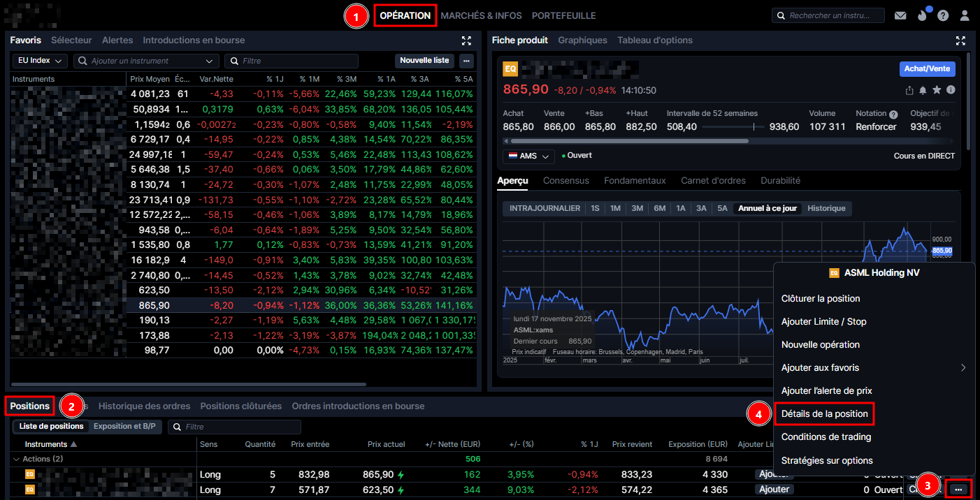Image resolution: width=980 pixels, height=500 pixels.
Task: Click the share icon in product sheet
Action: [909, 90]
